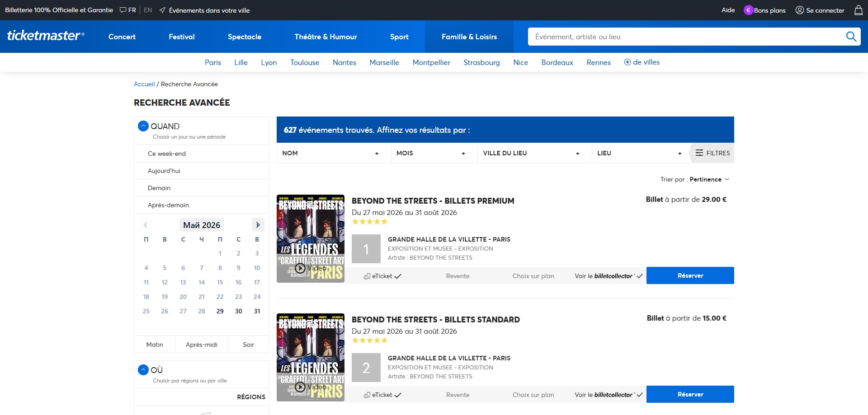The height and width of the screenshot is (415, 868).
Task: Select the Après-midi time filter
Action: point(202,345)
